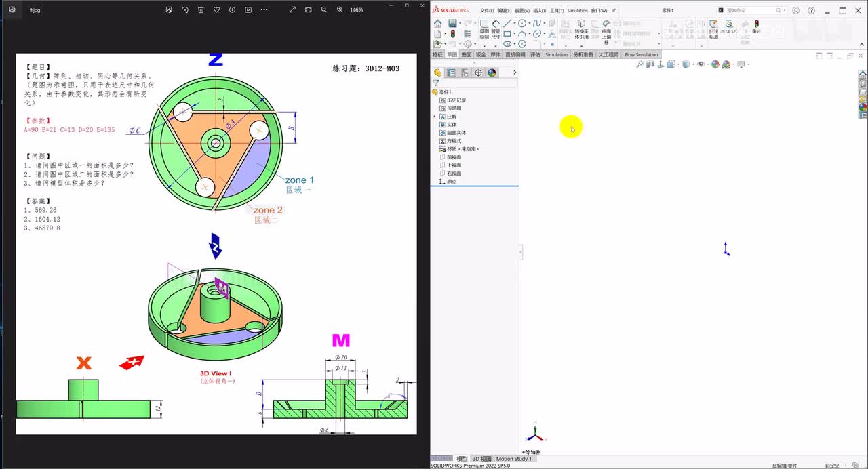Select the Arc sketch tool
Image resolution: width=868 pixels, height=469 pixels.
click(x=522, y=34)
